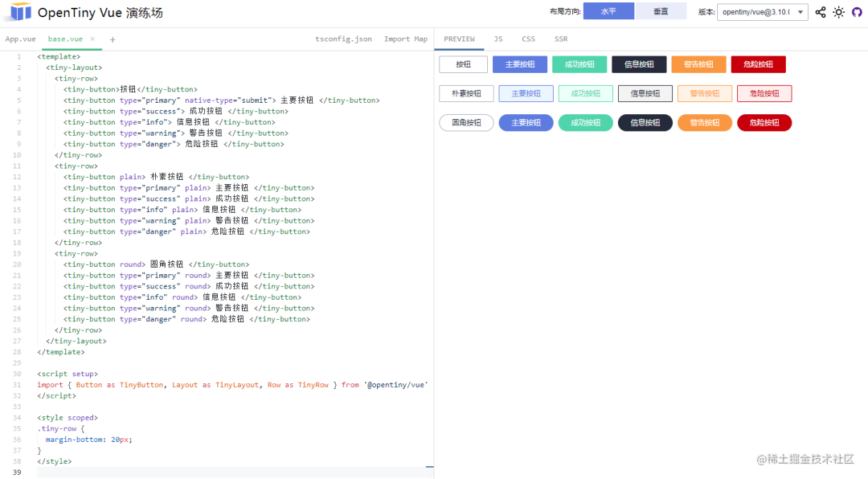Viewport: 868px width, 479px height.
Task: Click the <tiny-layout> opening tag on line 2
Action: pos(74,68)
